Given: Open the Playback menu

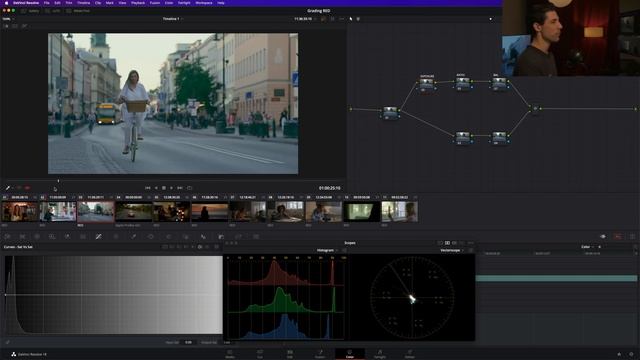Looking at the screenshot, I should (x=138, y=3).
